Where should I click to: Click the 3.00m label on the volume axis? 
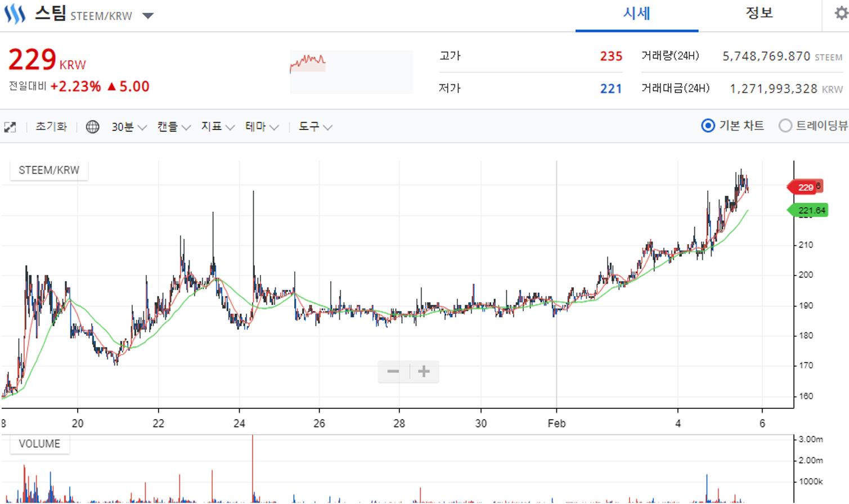click(811, 439)
